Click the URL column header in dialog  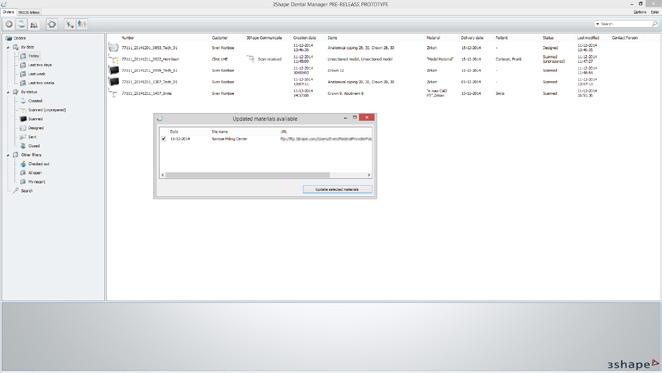(x=284, y=132)
